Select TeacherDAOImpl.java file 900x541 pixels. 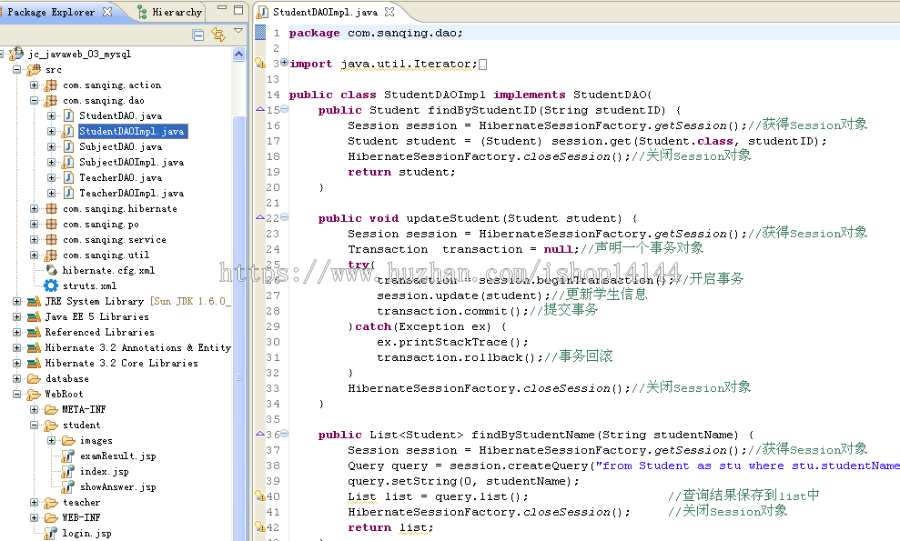pyautogui.click(x=131, y=193)
